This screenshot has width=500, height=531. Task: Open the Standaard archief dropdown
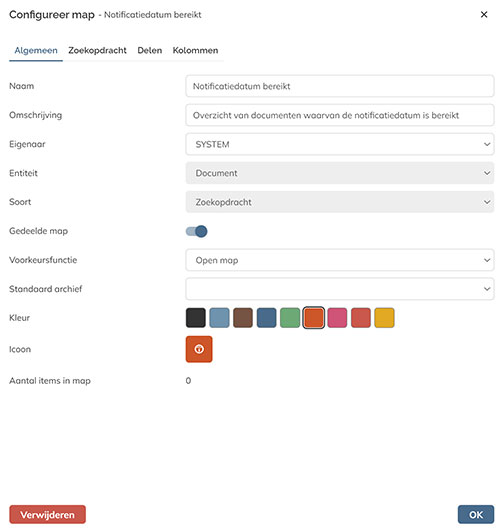click(x=339, y=289)
